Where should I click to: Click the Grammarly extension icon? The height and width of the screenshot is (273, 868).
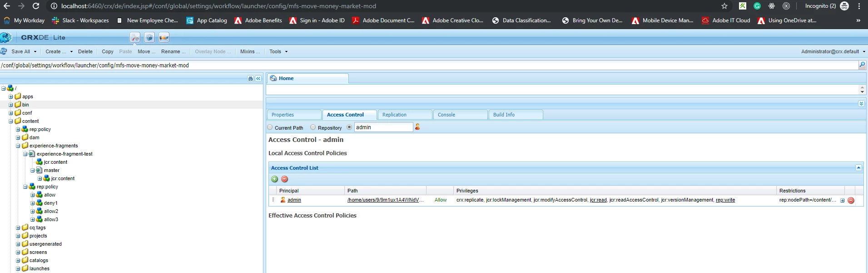757,6
